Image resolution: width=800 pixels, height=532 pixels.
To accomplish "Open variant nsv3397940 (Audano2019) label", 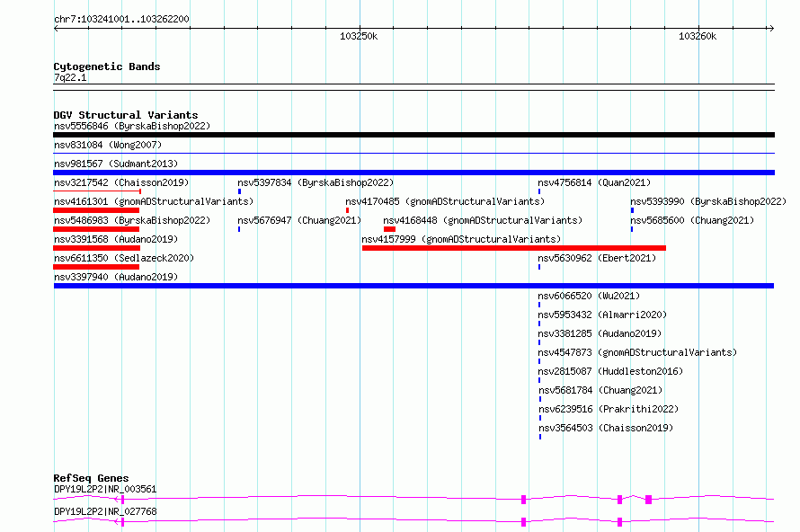I will [116, 277].
